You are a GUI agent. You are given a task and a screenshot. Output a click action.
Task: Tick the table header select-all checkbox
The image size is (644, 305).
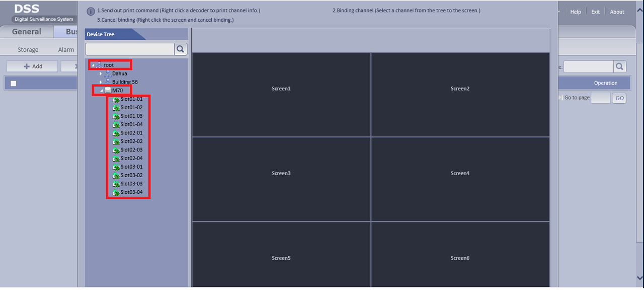14,84
